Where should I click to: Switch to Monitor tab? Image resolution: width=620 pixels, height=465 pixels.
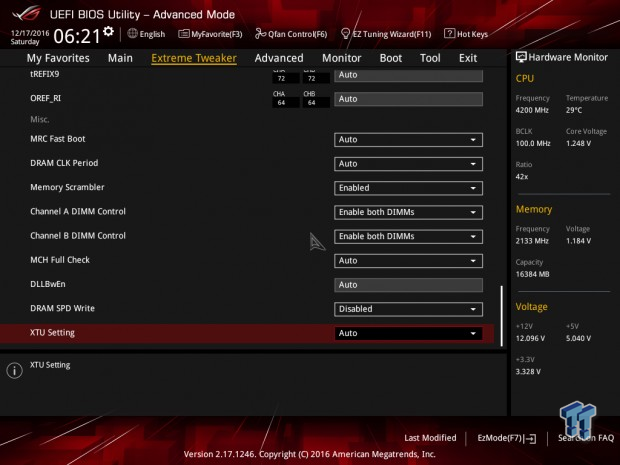tap(342, 58)
